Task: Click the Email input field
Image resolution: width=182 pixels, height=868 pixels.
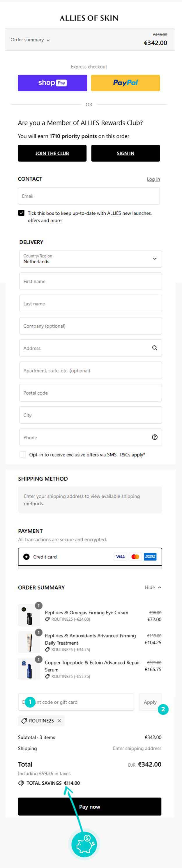Action: coord(89,196)
